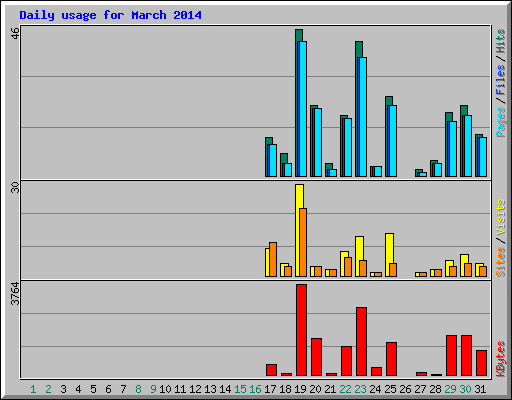Viewport: 512px width, 400px height.
Task: Click the 'Daily usage for March 2014' title
Action: click(x=110, y=15)
